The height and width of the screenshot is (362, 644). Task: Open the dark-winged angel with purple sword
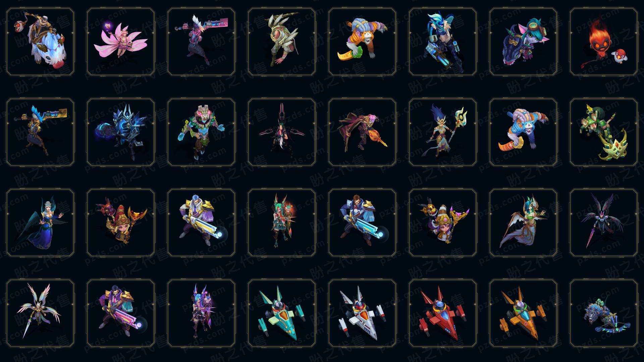(604, 223)
